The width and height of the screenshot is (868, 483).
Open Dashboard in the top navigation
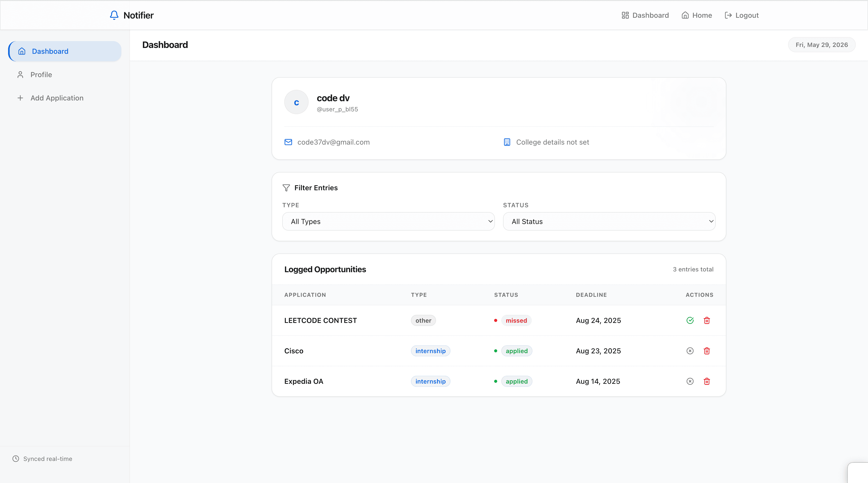[645, 15]
